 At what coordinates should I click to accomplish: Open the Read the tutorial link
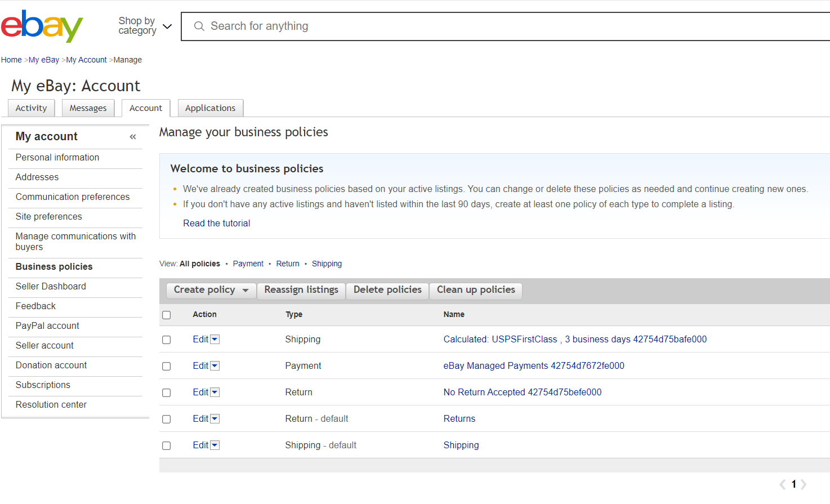216,223
